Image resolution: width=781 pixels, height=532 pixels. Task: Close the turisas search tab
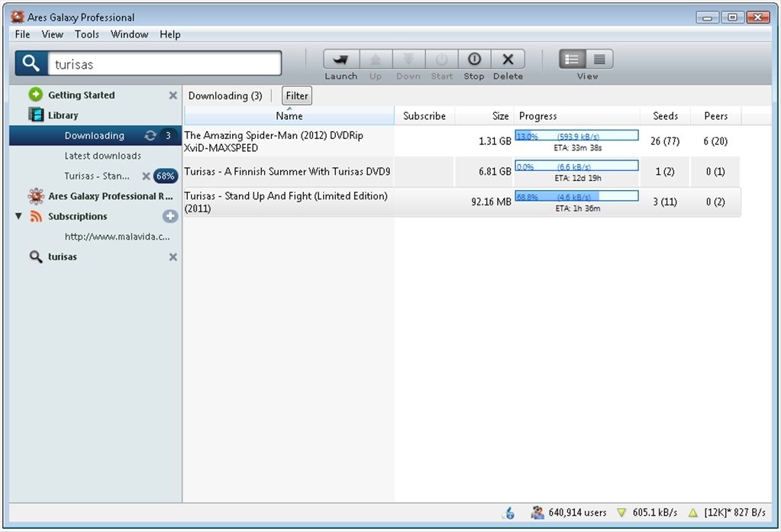173,257
